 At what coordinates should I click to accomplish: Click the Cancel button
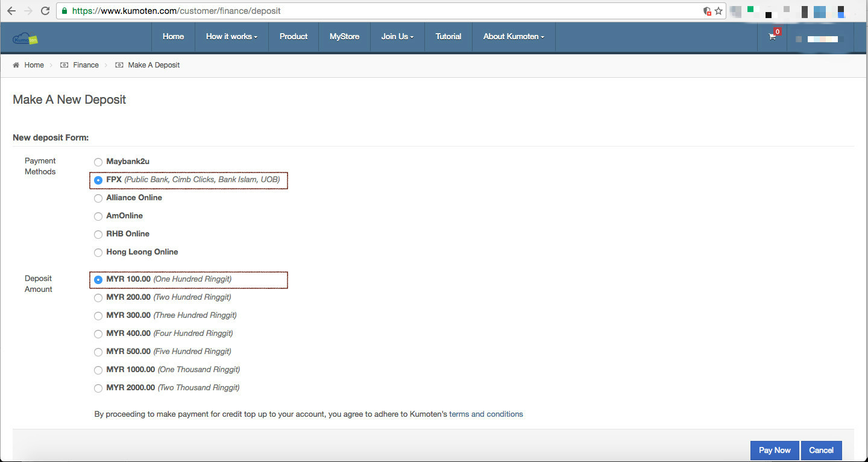pyautogui.click(x=821, y=451)
